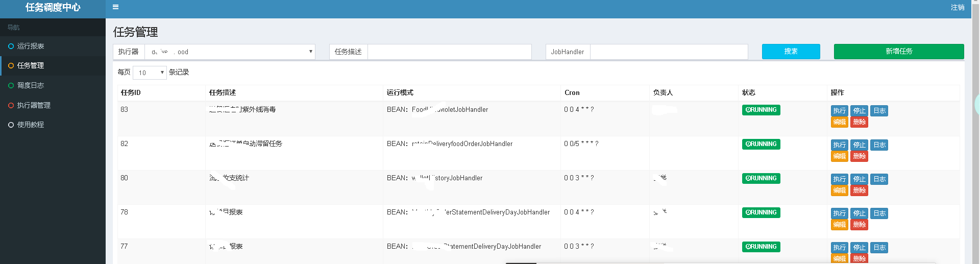
Task: Click RUNNING status badge of task 82
Action: 761,144
